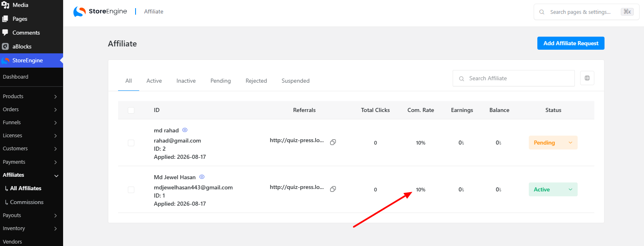Focus the Search Affiliate input field
This screenshot has height=246, width=644.
point(514,78)
